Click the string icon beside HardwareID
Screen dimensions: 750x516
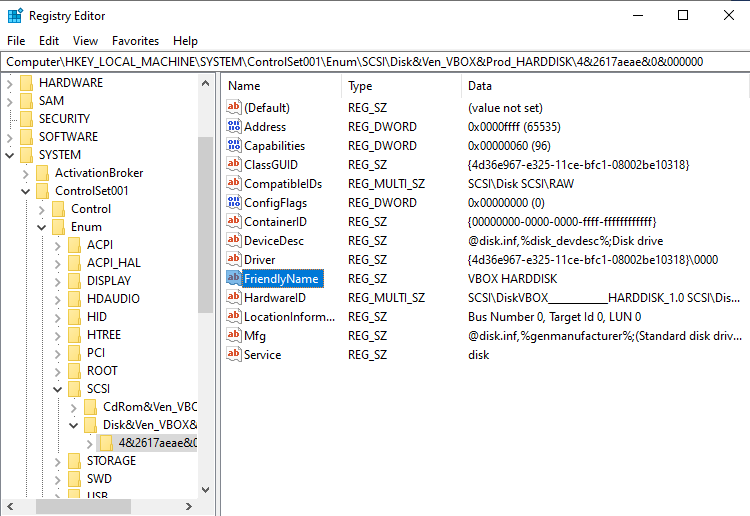coord(233,297)
